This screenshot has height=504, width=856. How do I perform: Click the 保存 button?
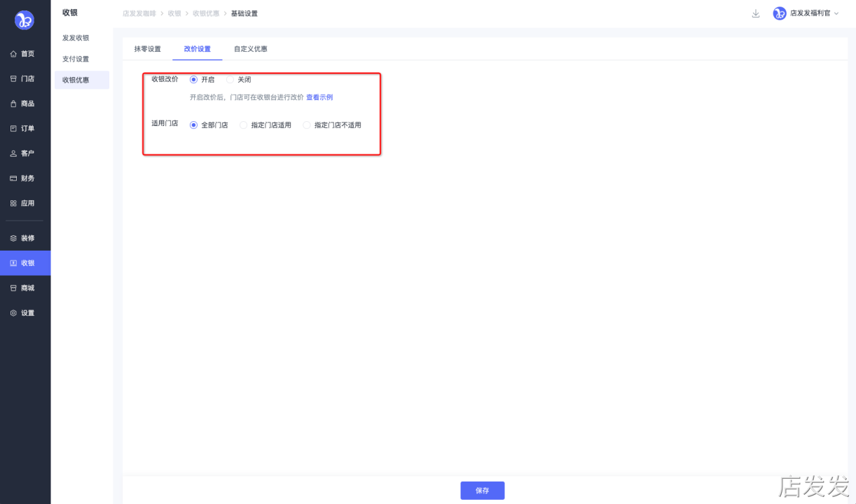click(x=483, y=491)
